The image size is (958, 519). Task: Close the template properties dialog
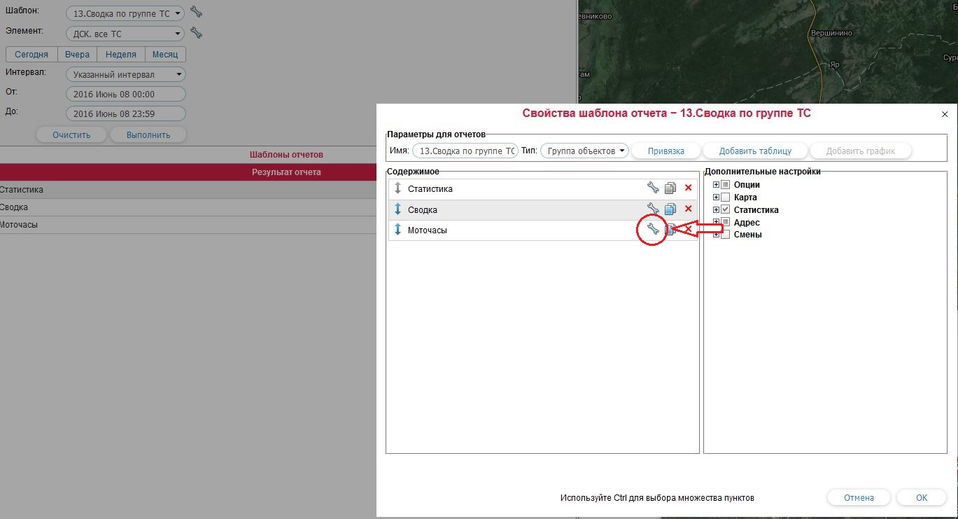(944, 115)
